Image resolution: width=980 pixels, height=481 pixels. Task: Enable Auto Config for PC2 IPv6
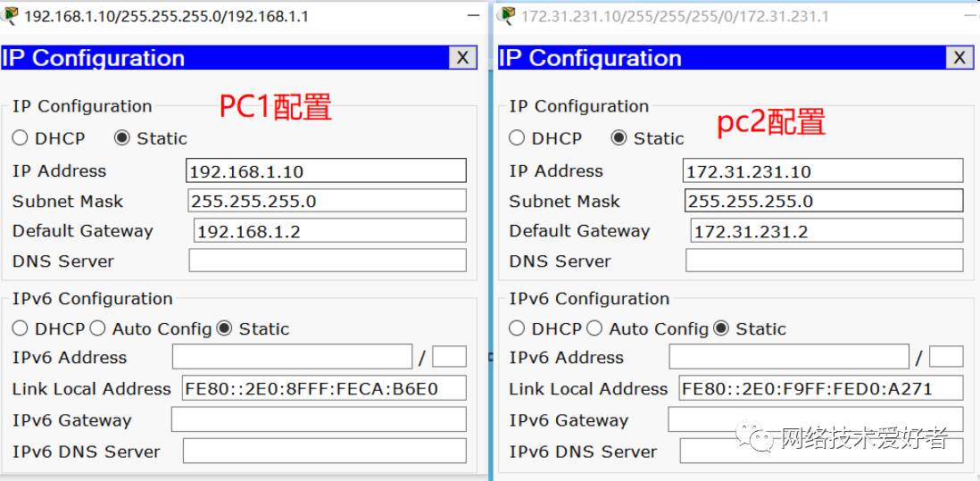coord(594,328)
